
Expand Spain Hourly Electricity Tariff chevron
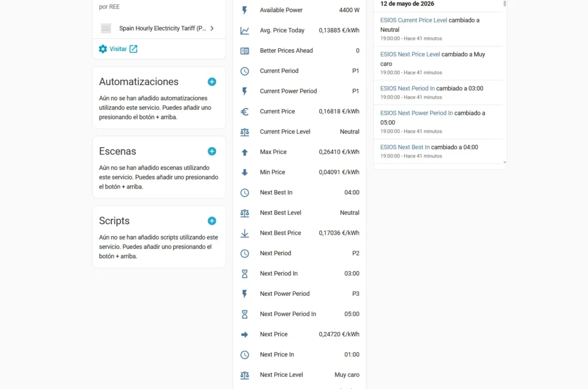coord(212,28)
